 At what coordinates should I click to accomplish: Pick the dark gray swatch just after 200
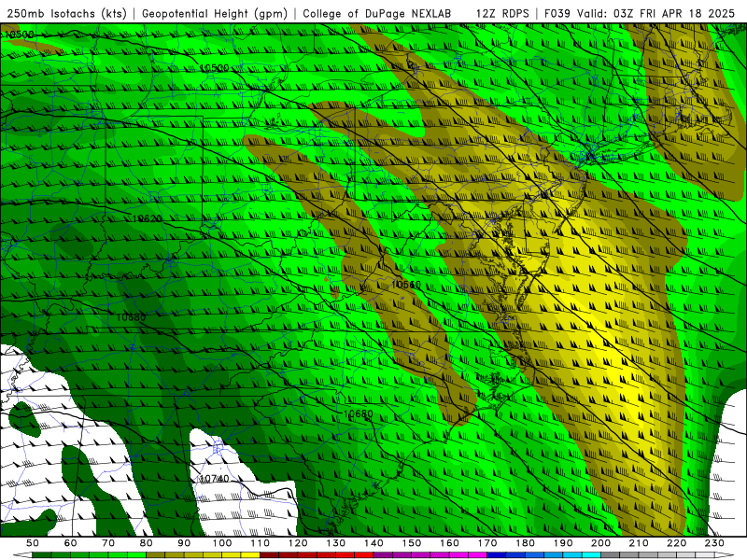coord(611,555)
